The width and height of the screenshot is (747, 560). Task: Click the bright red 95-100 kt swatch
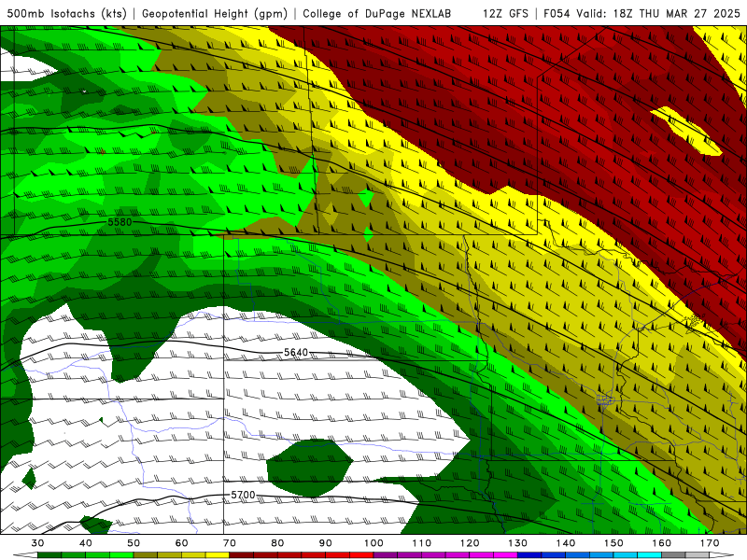[361, 555]
